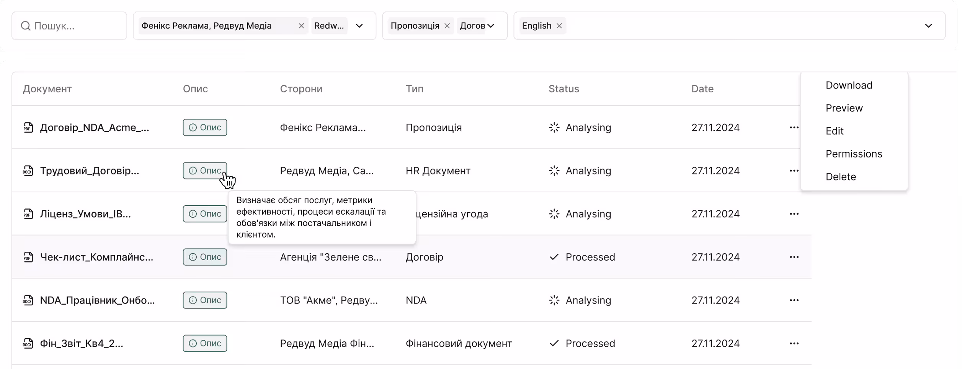The width and height of the screenshot is (980, 369).
Task: Click the Analysing spinner icon on first row
Action: (x=554, y=128)
